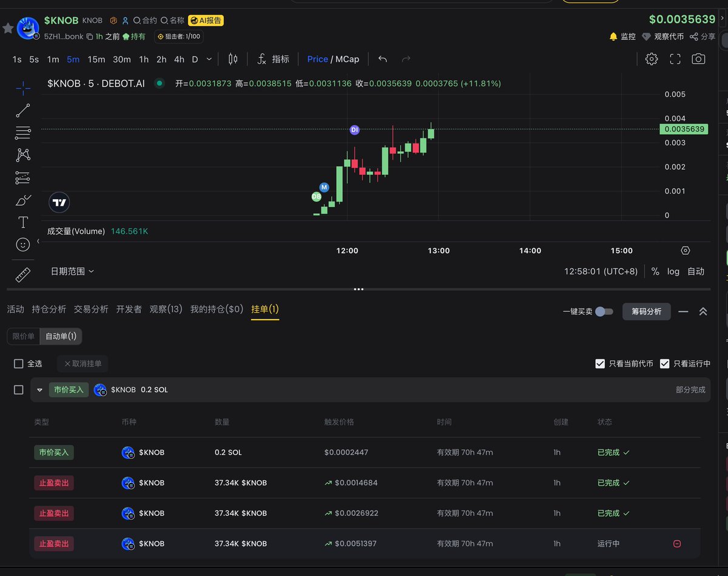Click the 观察代币 diamond icon
This screenshot has height=576, width=728.
[x=647, y=36]
